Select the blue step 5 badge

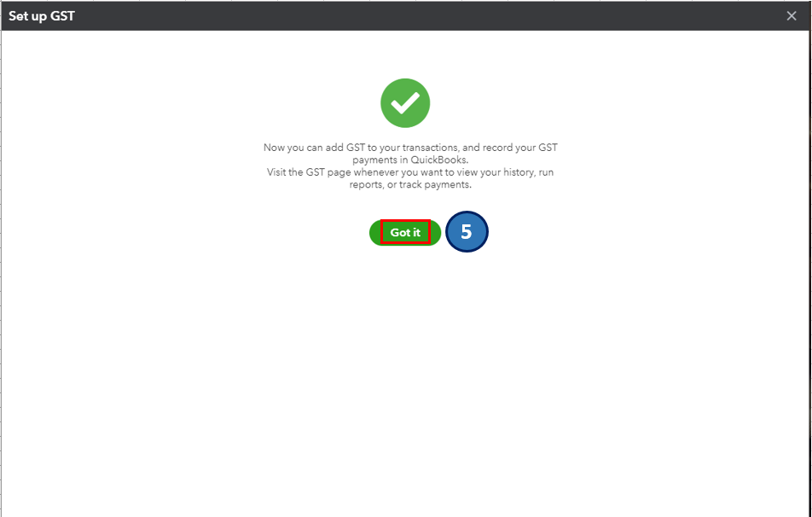tap(467, 231)
